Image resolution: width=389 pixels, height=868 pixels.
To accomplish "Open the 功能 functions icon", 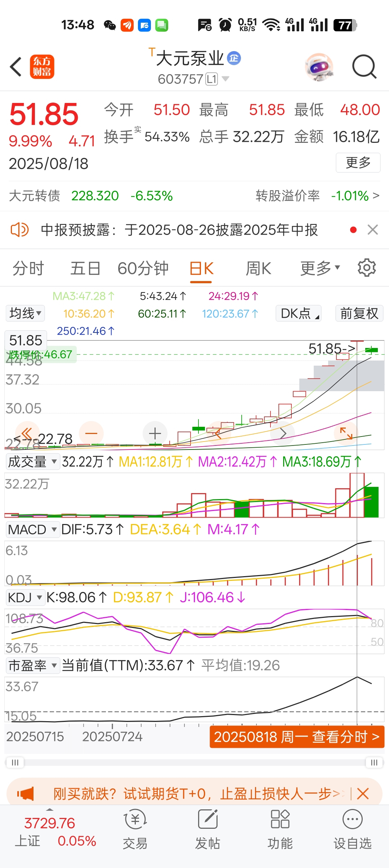I will pyautogui.click(x=280, y=829).
